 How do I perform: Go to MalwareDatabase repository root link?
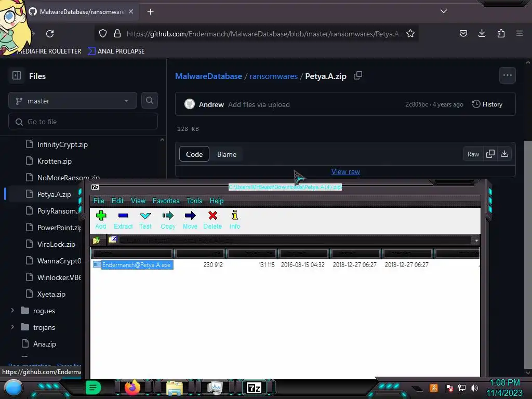[x=208, y=76]
